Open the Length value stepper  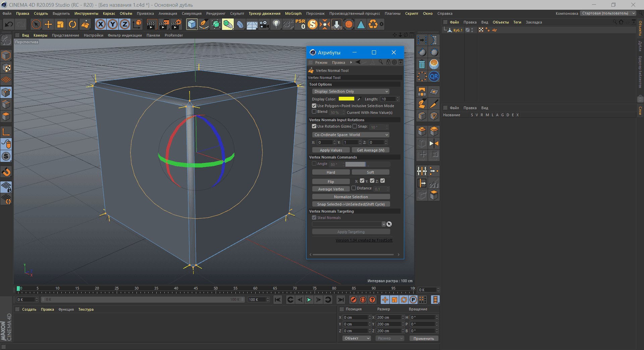pos(397,99)
